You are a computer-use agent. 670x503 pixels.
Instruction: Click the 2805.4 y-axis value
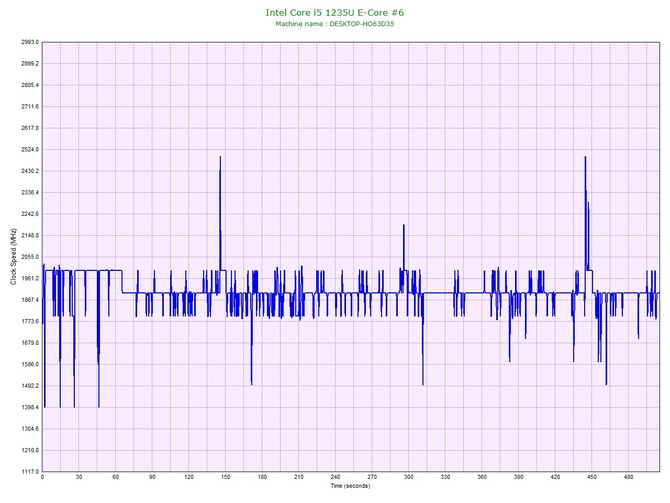30,85
